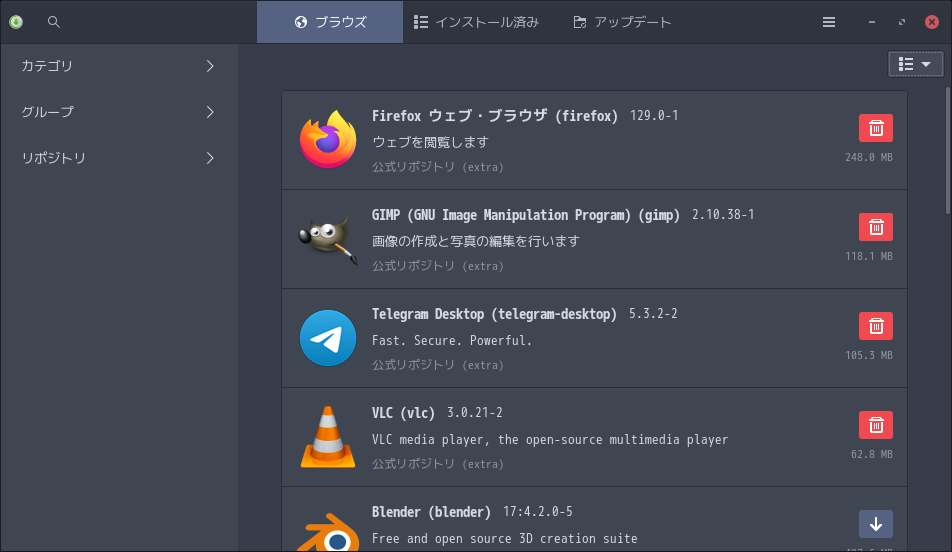The width and height of the screenshot is (952, 552).
Task: Click Firefox version 129.0-1 text
Action: coord(654,115)
